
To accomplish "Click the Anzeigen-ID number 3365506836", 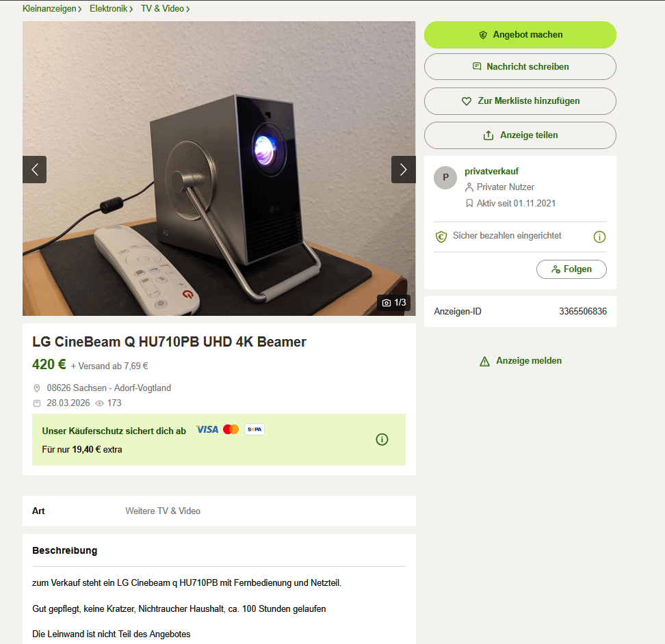I will (583, 312).
